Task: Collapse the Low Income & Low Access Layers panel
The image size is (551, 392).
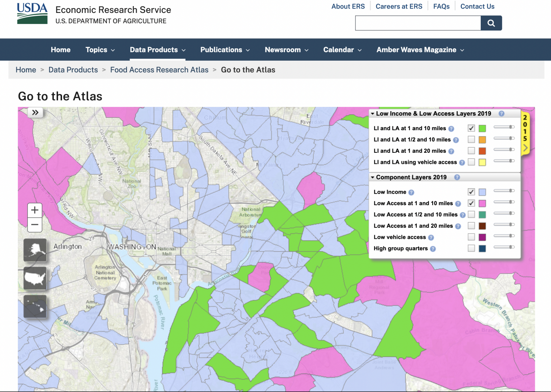Action: pos(373,113)
